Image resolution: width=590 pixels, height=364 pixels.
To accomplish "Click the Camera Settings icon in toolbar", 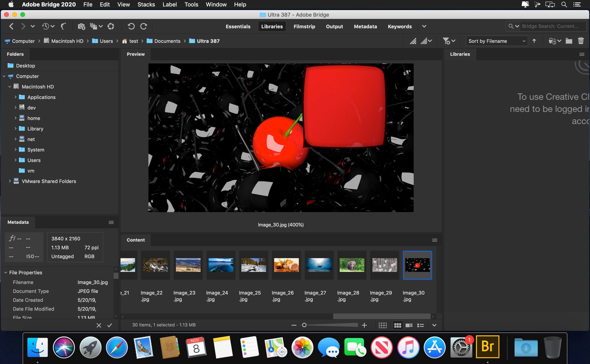I will click(x=110, y=26).
